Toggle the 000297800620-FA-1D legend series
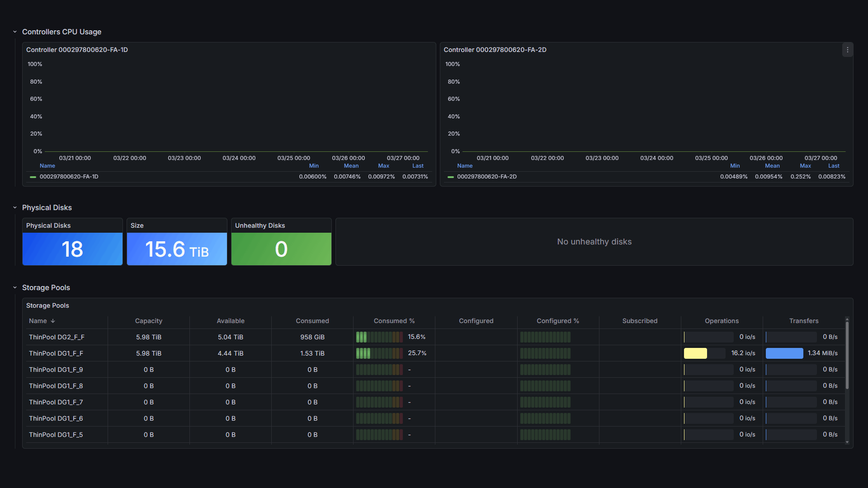The width and height of the screenshot is (868, 488). click(69, 177)
